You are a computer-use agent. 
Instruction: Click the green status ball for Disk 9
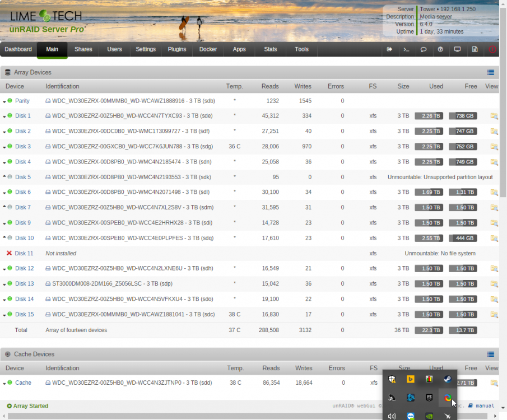coord(10,222)
